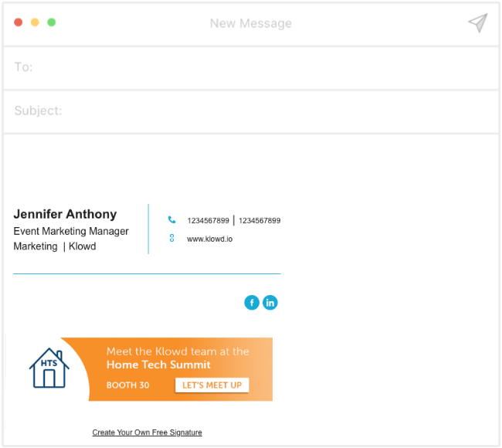Viewport: 502px width, 448px height.
Task: Click the BOOTH 30 banner text
Action: (127, 385)
